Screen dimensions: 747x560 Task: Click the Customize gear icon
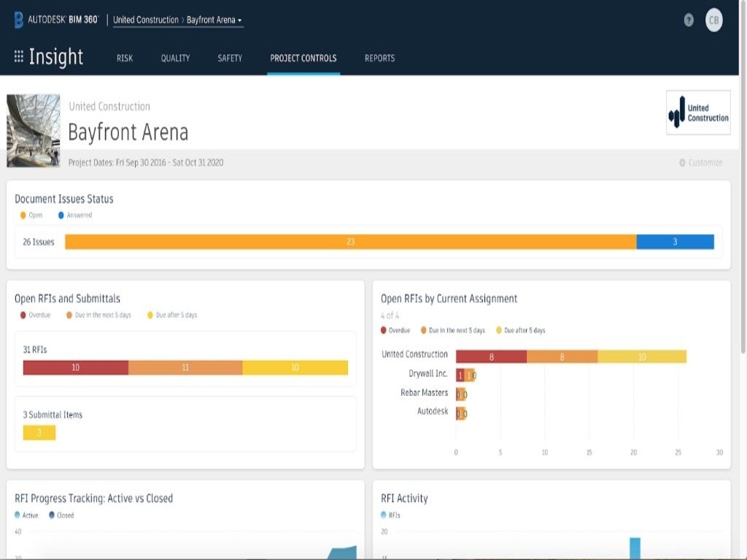[x=682, y=163]
